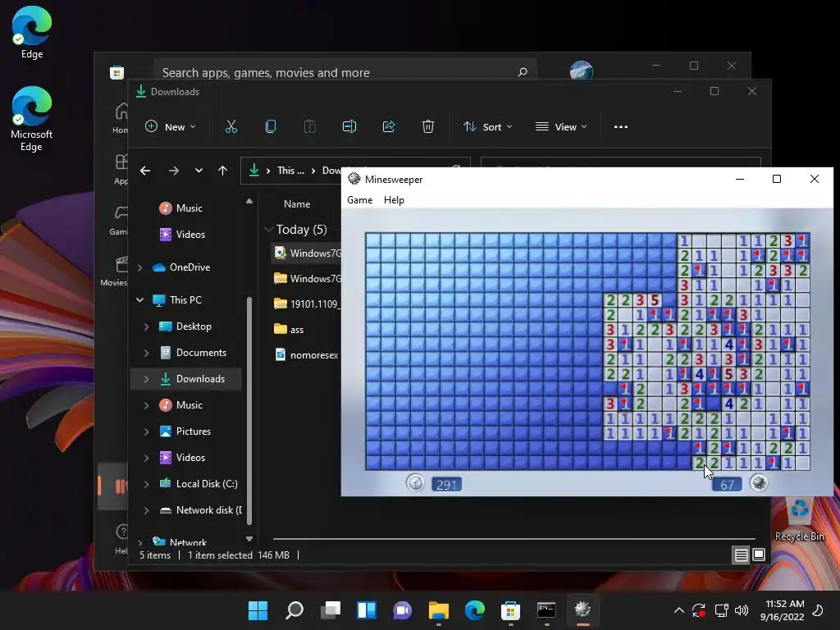The image size is (840, 630).
Task: Open the Microsoft Edge desktop shortcut
Action: point(32,118)
